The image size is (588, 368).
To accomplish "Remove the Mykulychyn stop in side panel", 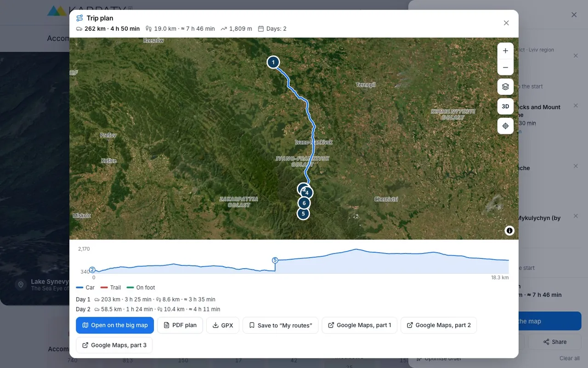I will [576, 216].
